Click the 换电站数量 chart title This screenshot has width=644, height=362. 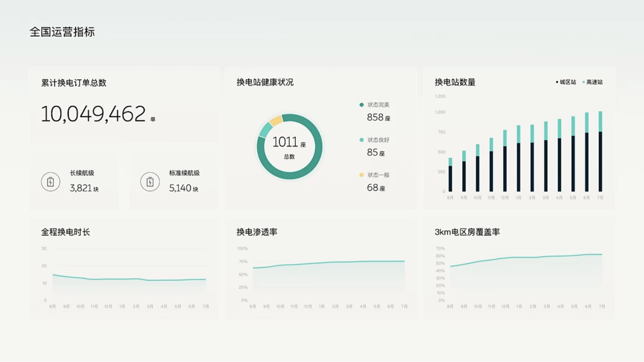(455, 82)
